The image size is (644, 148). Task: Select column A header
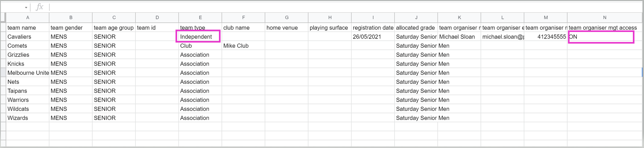click(27, 18)
